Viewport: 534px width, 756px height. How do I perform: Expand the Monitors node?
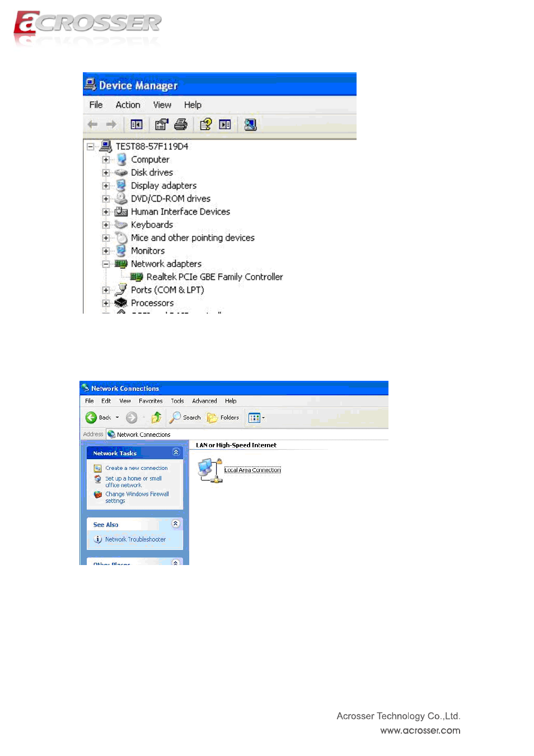pyautogui.click(x=106, y=251)
